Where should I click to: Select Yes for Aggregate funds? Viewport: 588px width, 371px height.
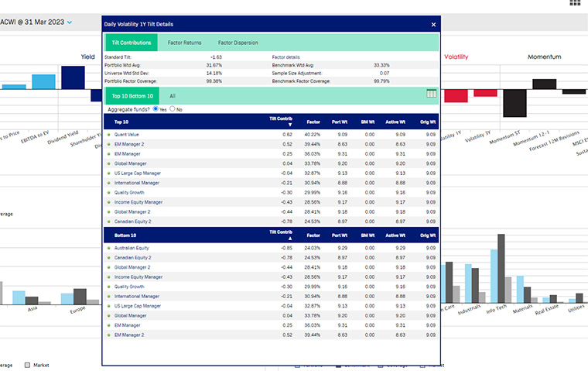click(156, 109)
